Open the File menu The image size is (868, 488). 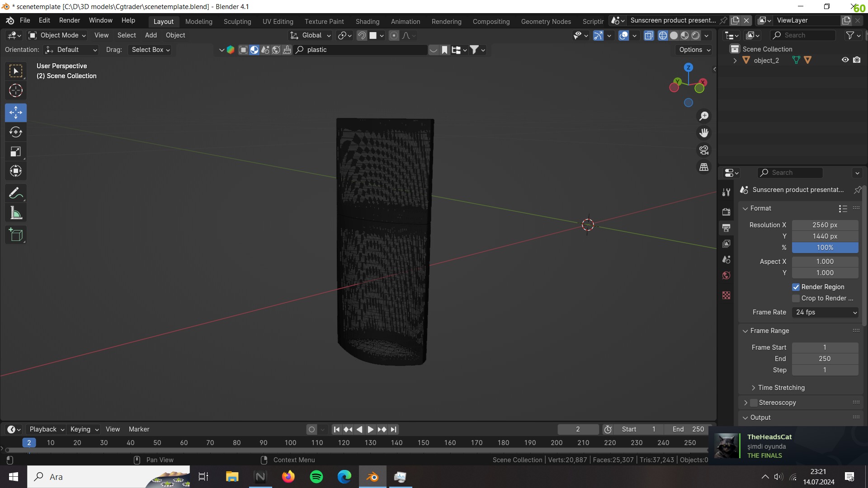click(25, 20)
